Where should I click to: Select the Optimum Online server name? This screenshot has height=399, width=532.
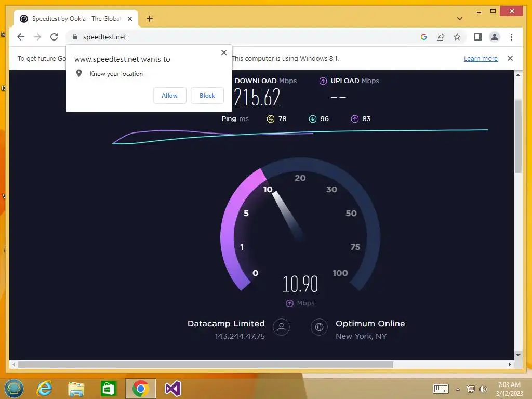tap(370, 323)
